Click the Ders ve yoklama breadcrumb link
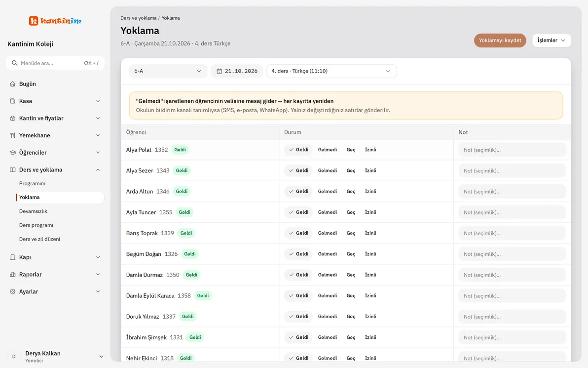This screenshot has width=588, height=368. (x=139, y=18)
